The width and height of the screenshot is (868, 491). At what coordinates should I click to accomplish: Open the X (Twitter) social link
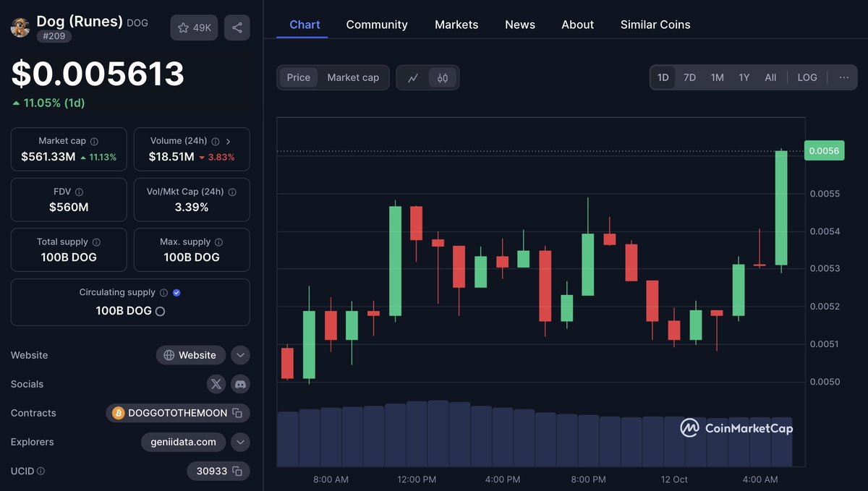click(x=216, y=384)
